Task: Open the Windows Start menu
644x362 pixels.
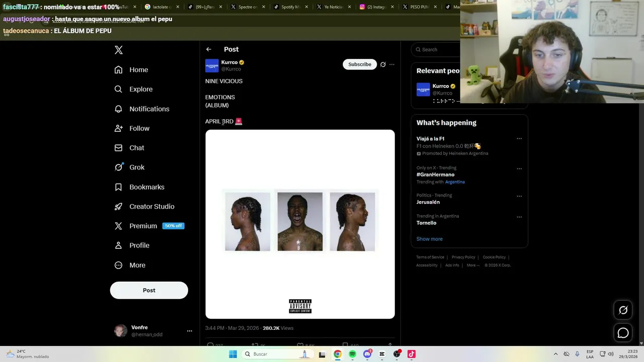Action: coord(232,354)
